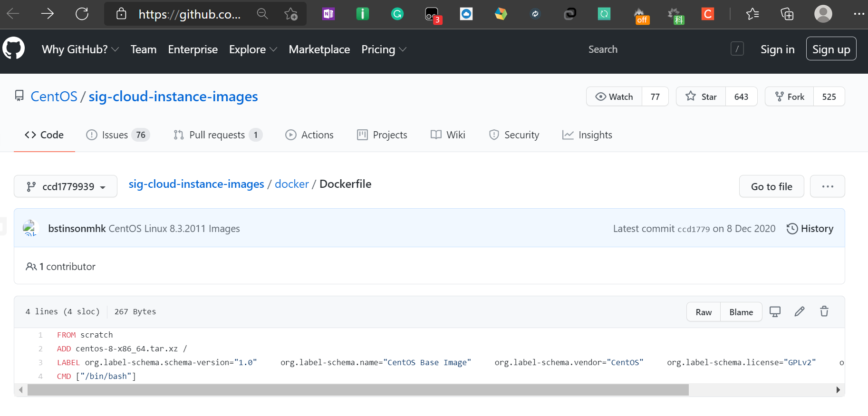Image resolution: width=868 pixels, height=416 pixels.
Task: View the 643 stargazers count
Action: tap(741, 97)
